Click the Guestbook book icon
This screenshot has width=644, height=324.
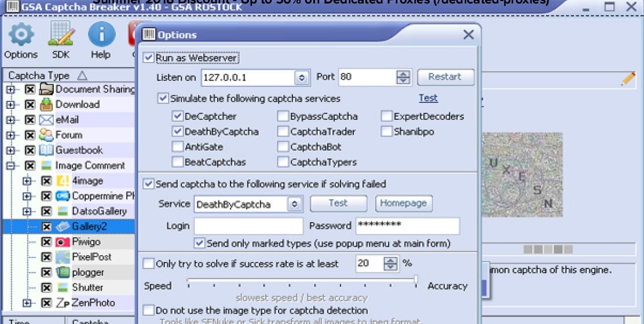[x=46, y=150]
